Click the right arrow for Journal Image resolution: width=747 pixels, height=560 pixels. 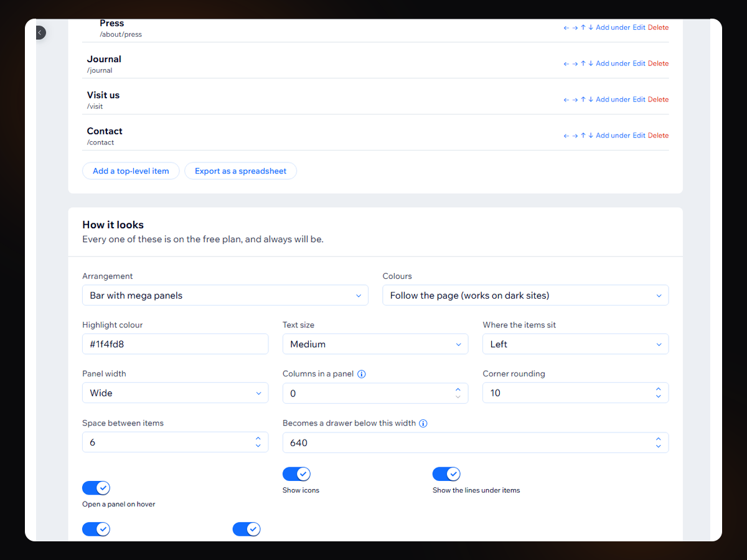pyautogui.click(x=575, y=63)
